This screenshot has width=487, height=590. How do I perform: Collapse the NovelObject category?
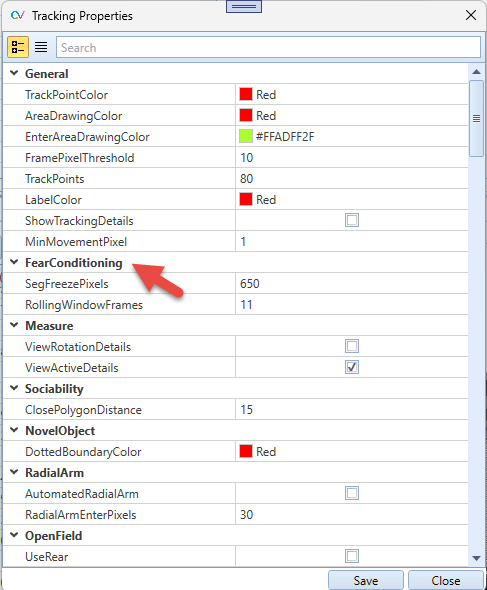pyautogui.click(x=14, y=430)
